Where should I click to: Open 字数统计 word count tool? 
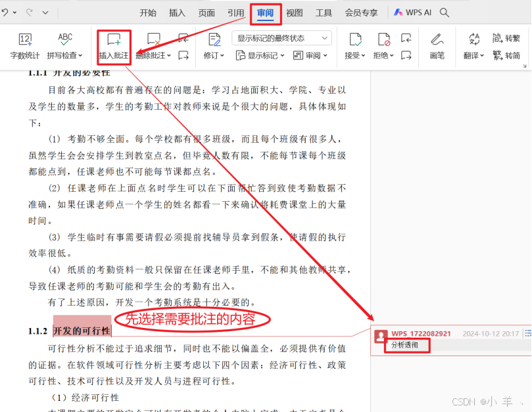25,46
